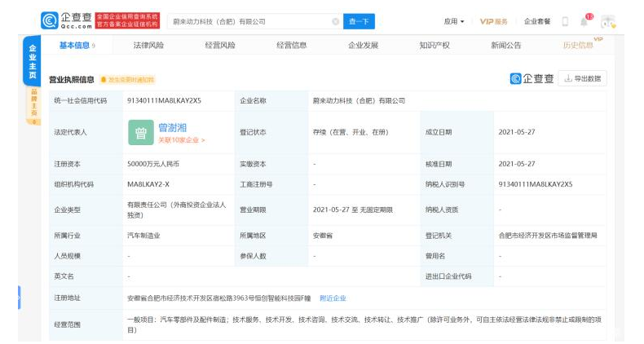Open the 曾澍湘 legal representative link
Image resolution: width=644 pixels, height=344 pixels.
173,127
